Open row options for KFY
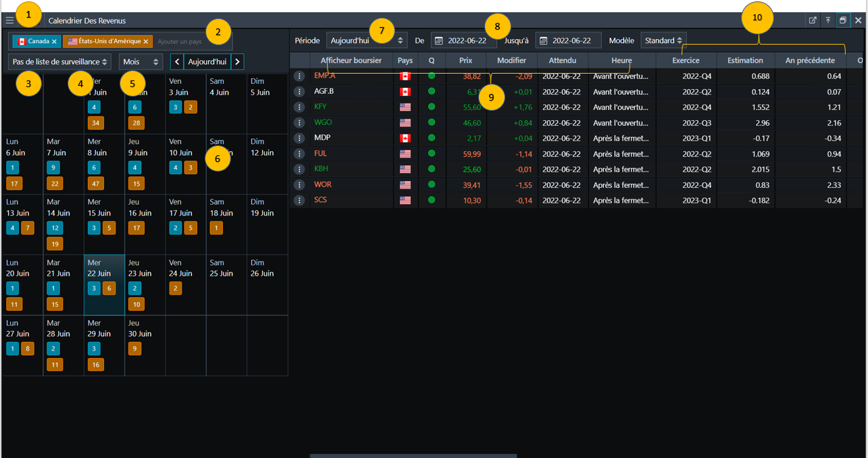The image size is (868, 458). (x=299, y=107)
